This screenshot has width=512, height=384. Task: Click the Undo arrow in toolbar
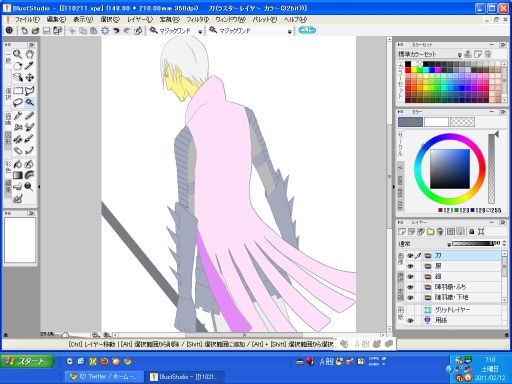pyautogui.click(x=116, y=31)
